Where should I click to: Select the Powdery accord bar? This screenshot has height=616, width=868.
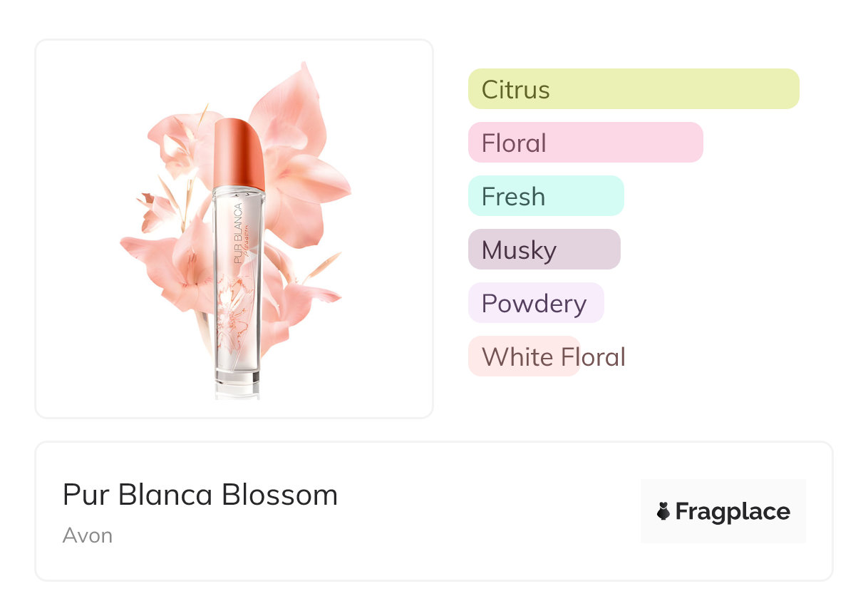tap(535, 303)
